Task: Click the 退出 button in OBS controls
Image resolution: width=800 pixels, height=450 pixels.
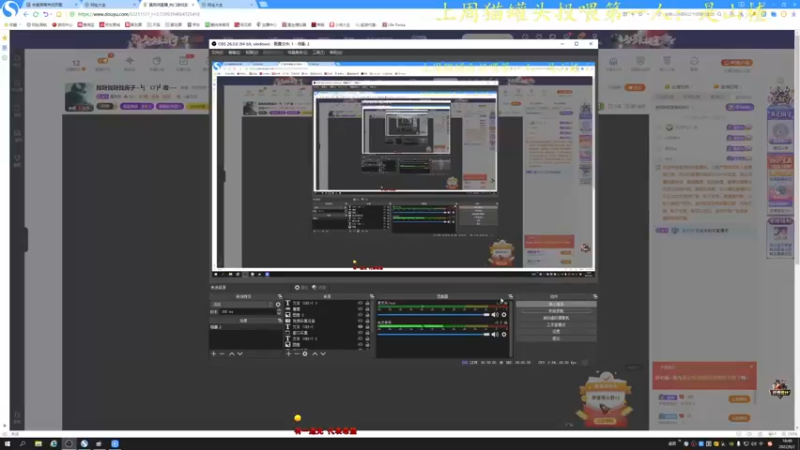Action: coord(556,338)
